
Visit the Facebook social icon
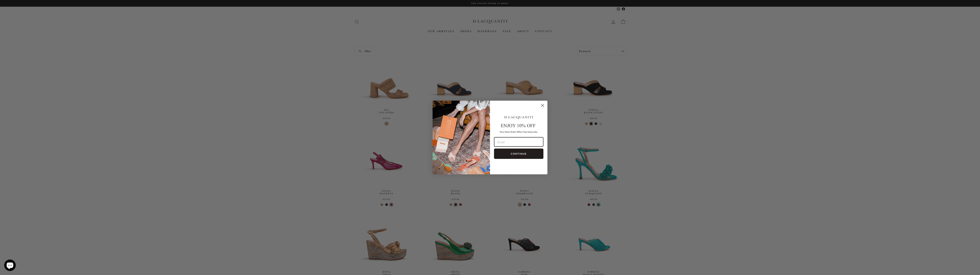pos(623,9)
